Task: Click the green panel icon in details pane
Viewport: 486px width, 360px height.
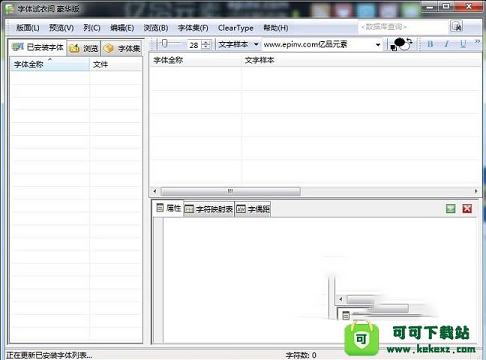Action: tap(451, 209)
